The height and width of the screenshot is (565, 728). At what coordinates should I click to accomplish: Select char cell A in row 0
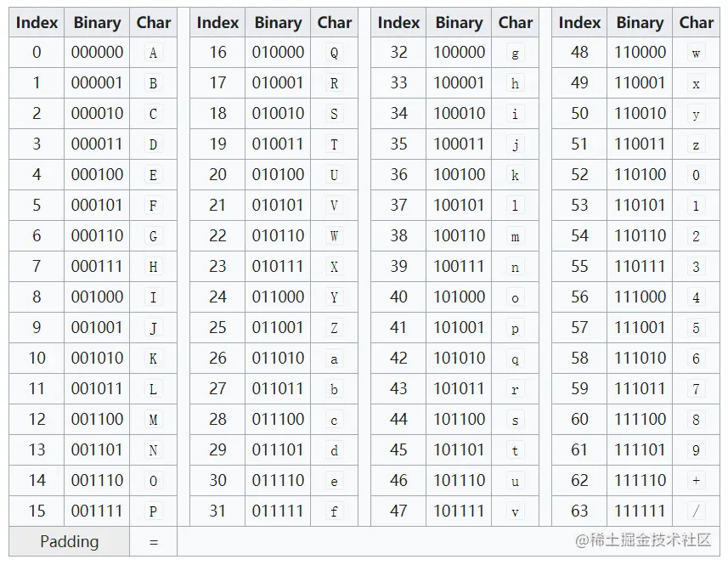click(x=153, y=53)
